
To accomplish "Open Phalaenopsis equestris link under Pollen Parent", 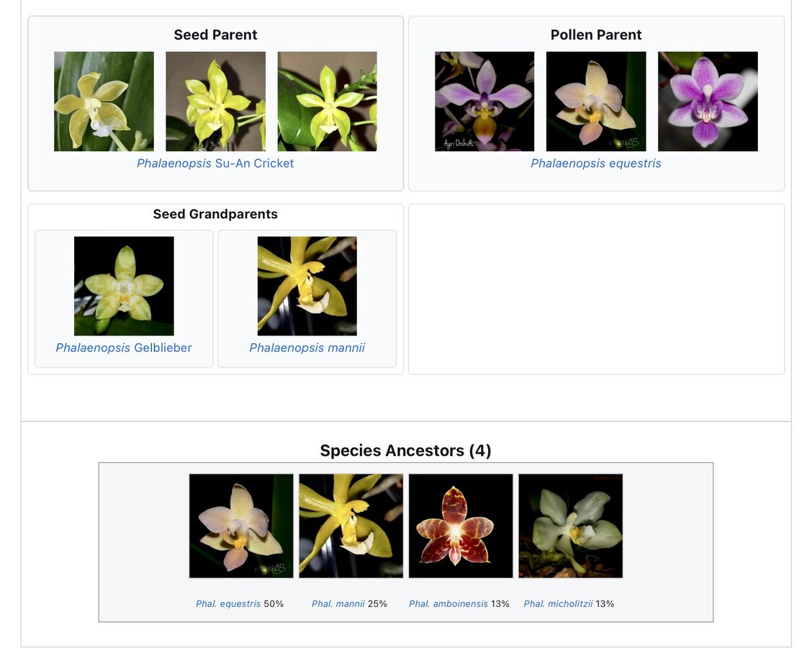I will point(595,163).
